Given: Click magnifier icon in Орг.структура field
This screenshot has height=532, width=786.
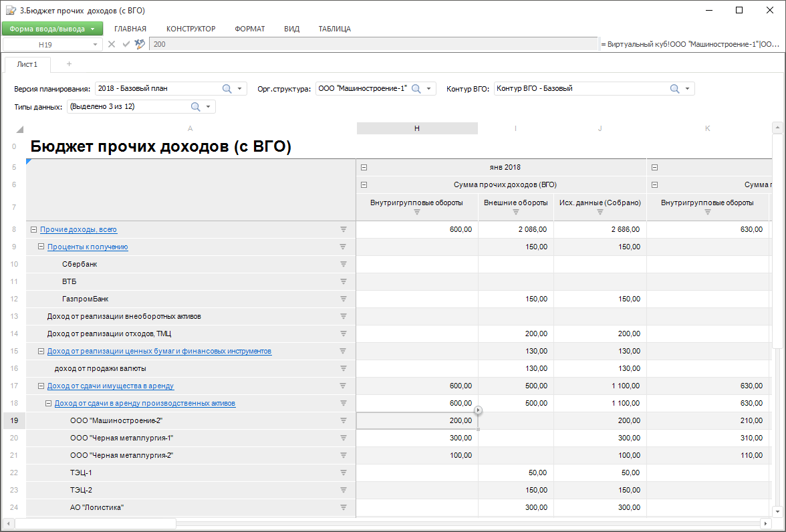Looking at the screenshot, I should pos(416,89).
